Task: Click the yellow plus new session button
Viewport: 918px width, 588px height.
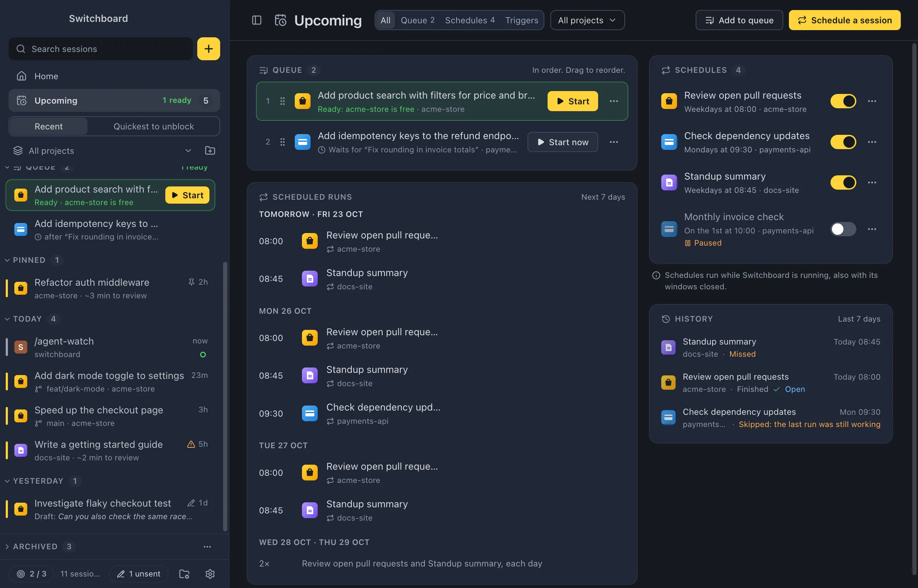Action: pyautogui.click(x=208, y=49)
